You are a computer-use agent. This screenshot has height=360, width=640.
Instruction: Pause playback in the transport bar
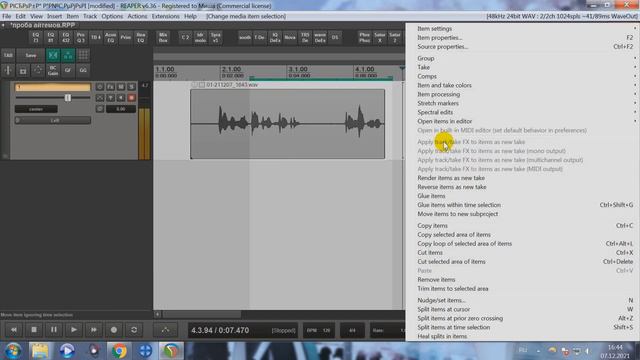[54, 330]
